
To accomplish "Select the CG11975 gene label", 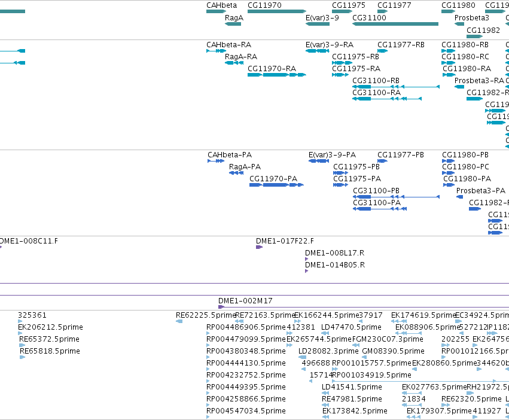I will (x=348, y=5).
